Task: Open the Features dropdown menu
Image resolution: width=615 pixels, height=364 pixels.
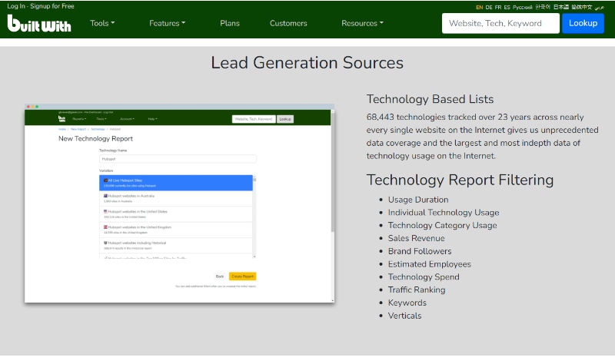Action: 167,23
